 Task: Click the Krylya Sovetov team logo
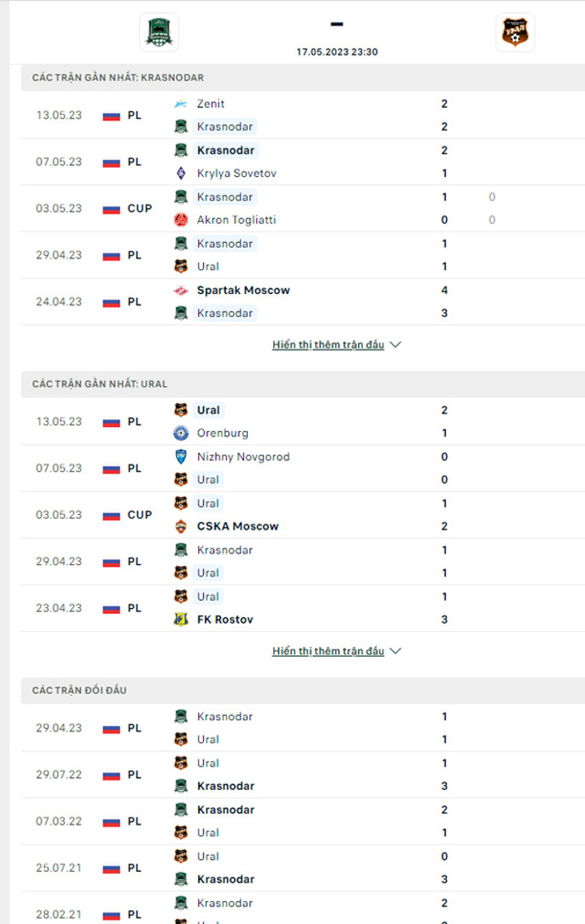pos(181,173)
